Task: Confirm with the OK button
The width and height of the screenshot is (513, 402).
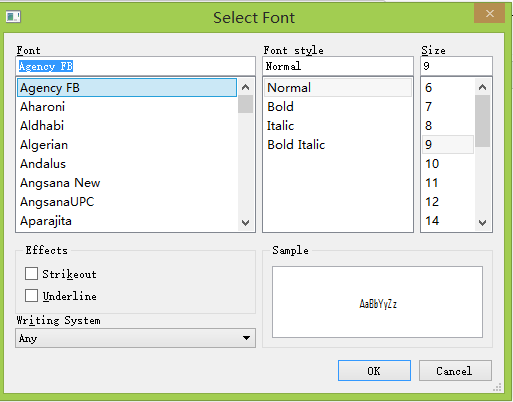Action: 374,370
